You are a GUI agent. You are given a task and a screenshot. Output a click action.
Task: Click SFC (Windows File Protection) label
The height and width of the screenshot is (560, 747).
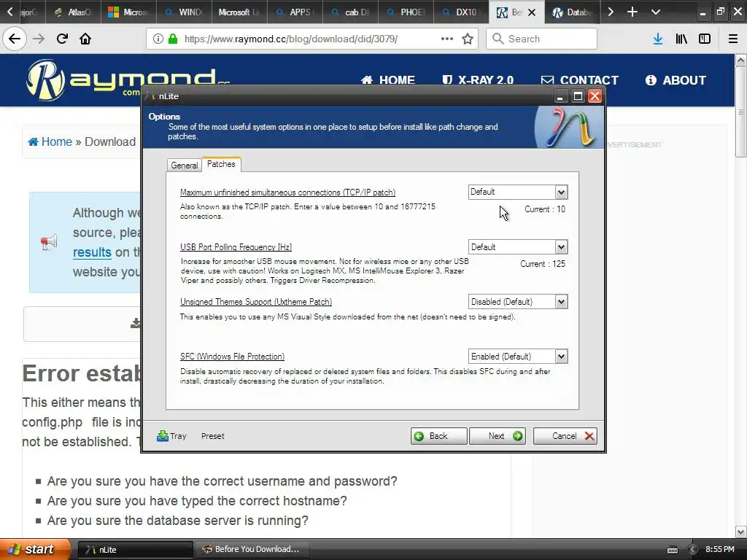[232, 357]
